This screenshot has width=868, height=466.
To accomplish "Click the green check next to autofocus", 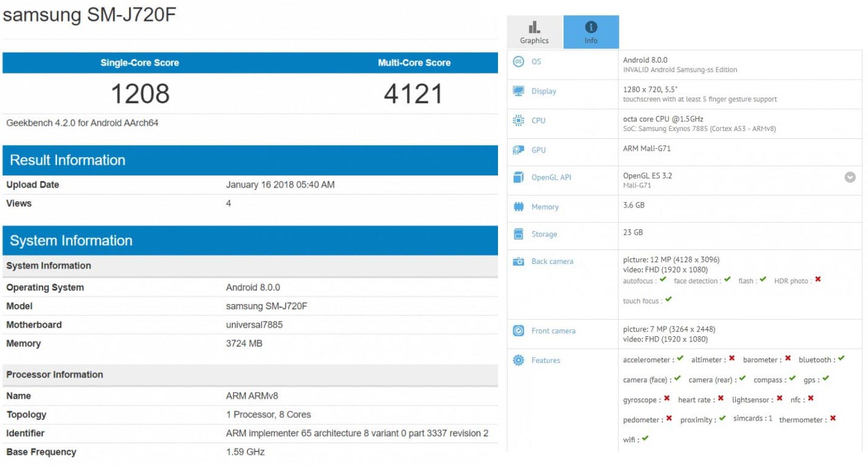I will coord(663,280).
